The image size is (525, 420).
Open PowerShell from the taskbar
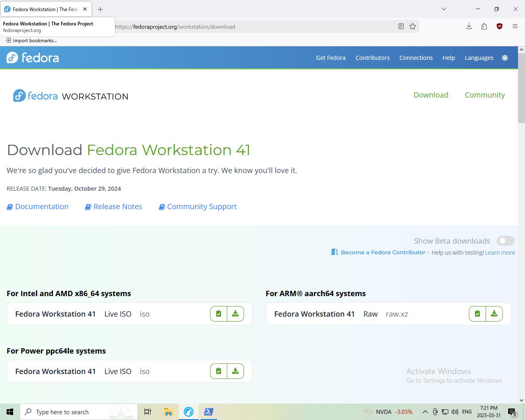pos(209,412)
